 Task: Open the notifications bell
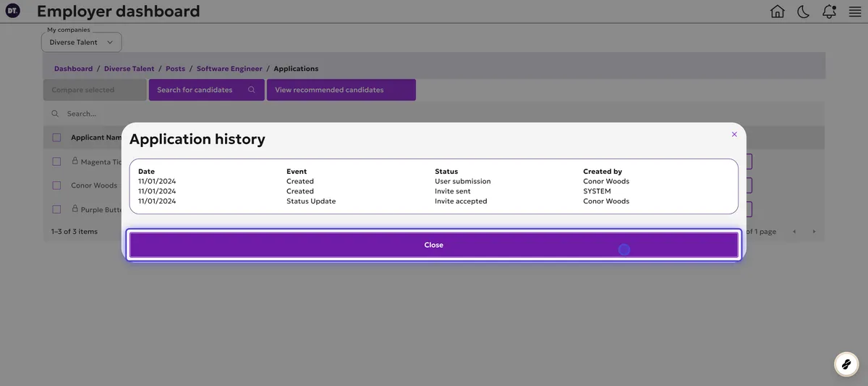829,12
